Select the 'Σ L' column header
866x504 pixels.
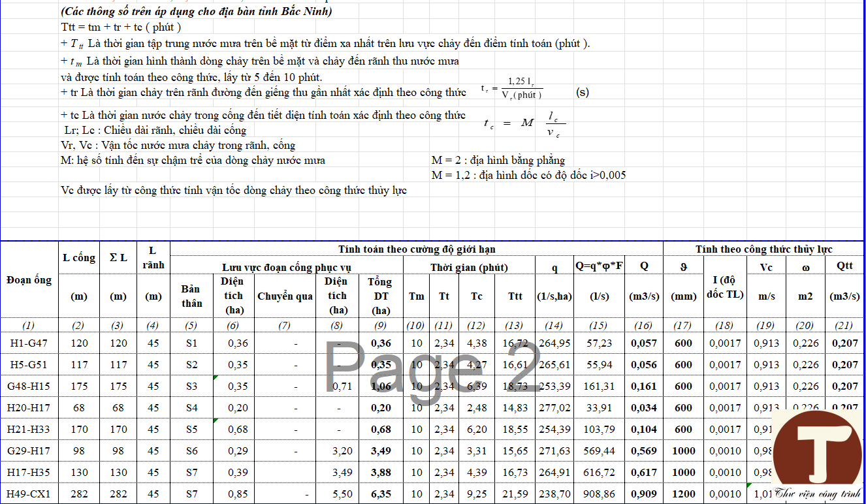pos(118,257)
